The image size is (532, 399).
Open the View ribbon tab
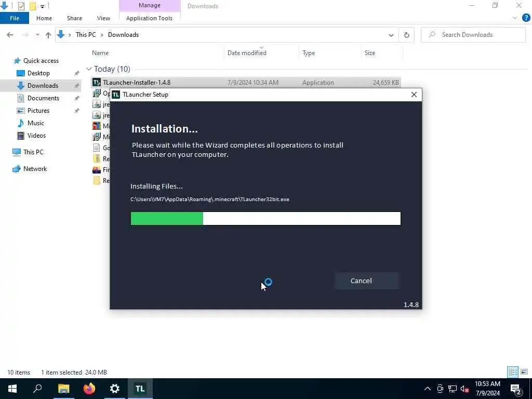(103, 18)
